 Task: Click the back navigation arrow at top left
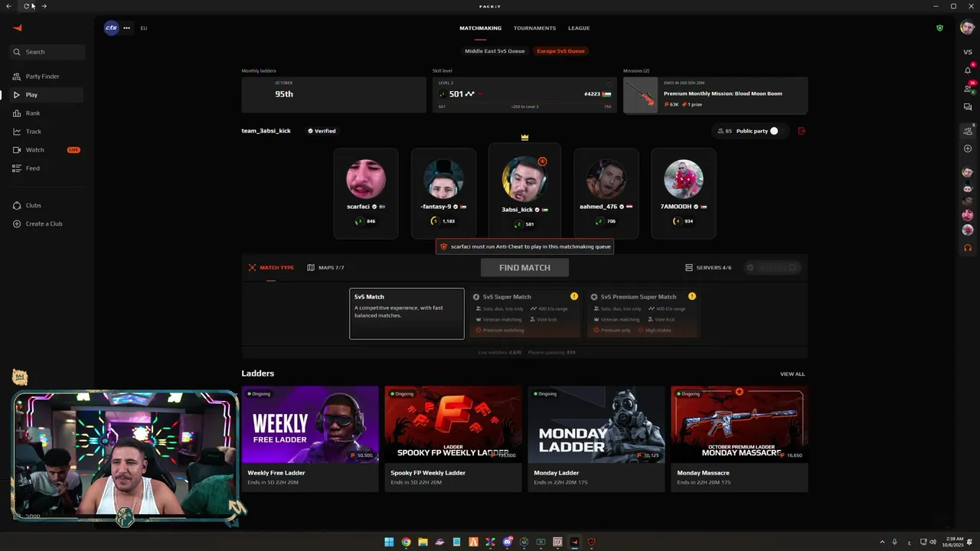pyautogui.click(x=8, y=6)
